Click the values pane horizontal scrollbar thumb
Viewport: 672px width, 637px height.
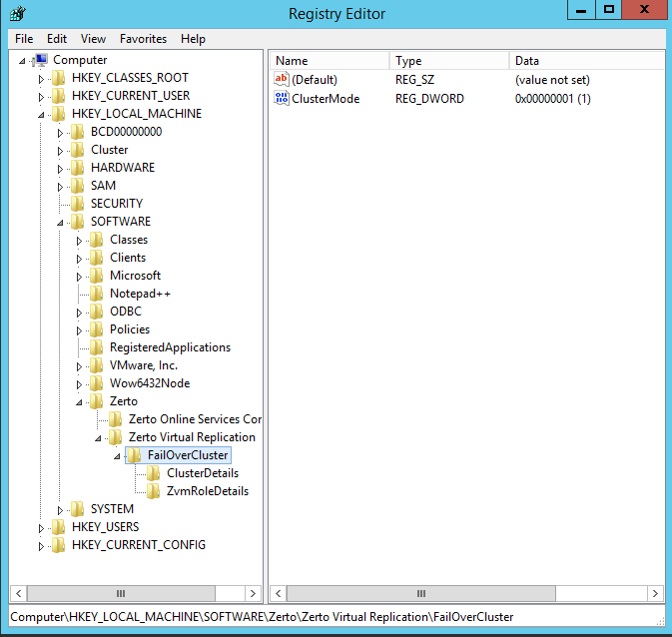pos(421,594)
